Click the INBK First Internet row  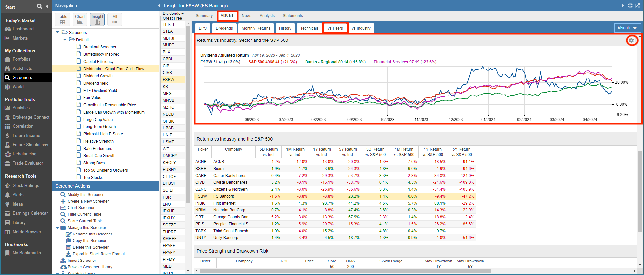(335, 203)
